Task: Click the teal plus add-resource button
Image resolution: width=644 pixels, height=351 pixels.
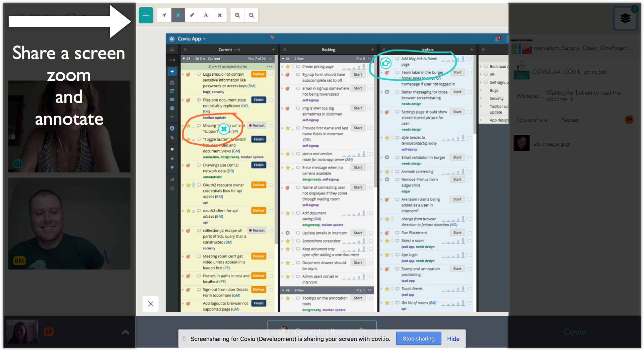Action: (146, 15)
